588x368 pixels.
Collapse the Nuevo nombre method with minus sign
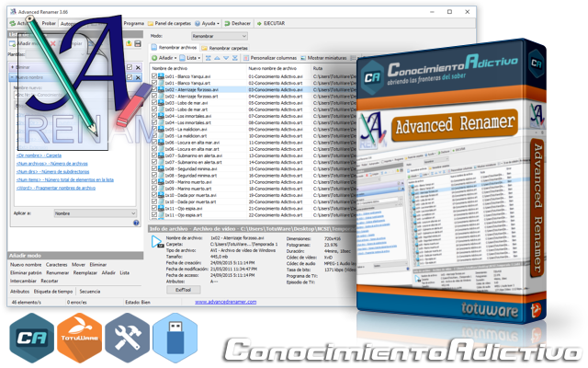[12, 77]
